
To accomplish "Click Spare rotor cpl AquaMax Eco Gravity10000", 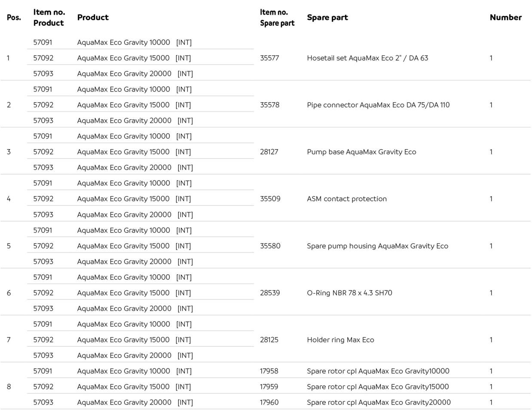I will (x=378, y=371).
